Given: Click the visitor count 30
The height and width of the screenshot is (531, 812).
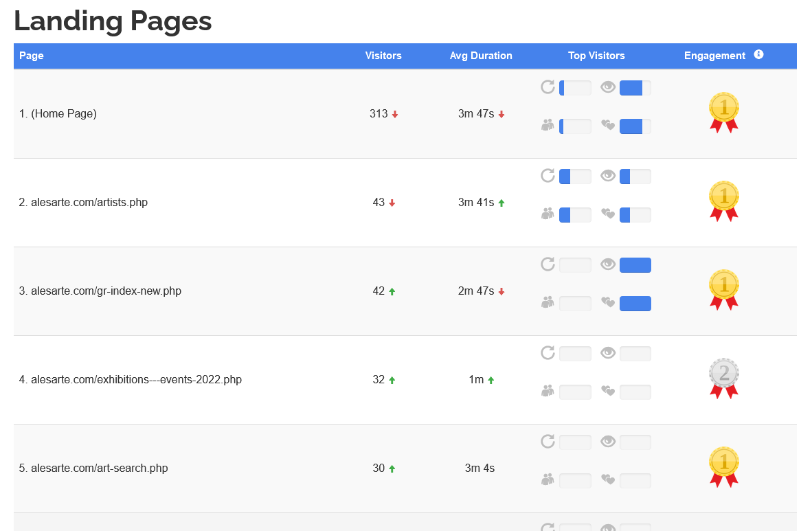Looking at the screenshot, I should point(379,468).
